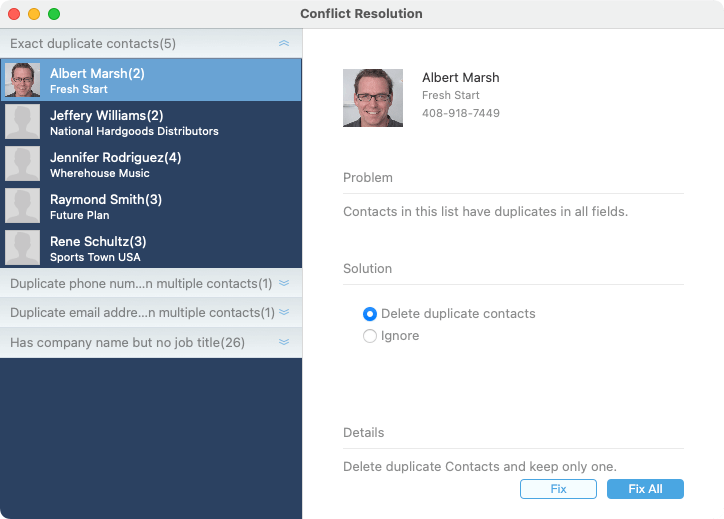Screen dimensions: 724x519
Task: Click the Fix button
Action: (x=558, y=489)
